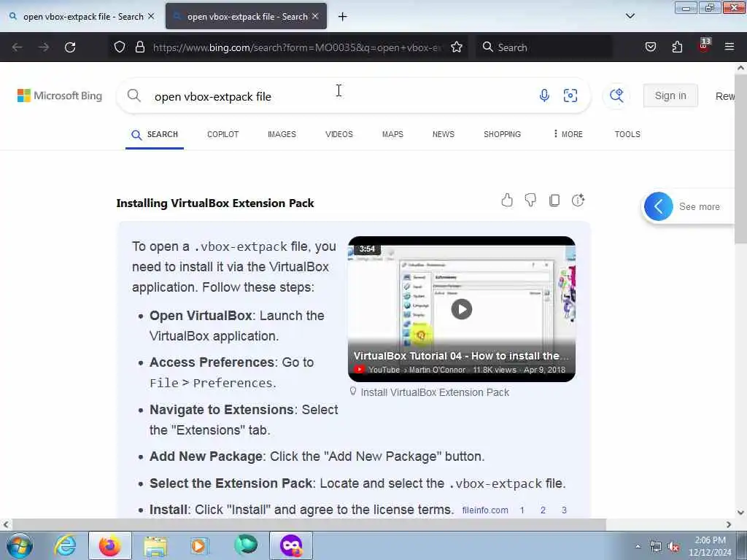Open source reference number 1
Screen dimensions: 747x560
522,510
